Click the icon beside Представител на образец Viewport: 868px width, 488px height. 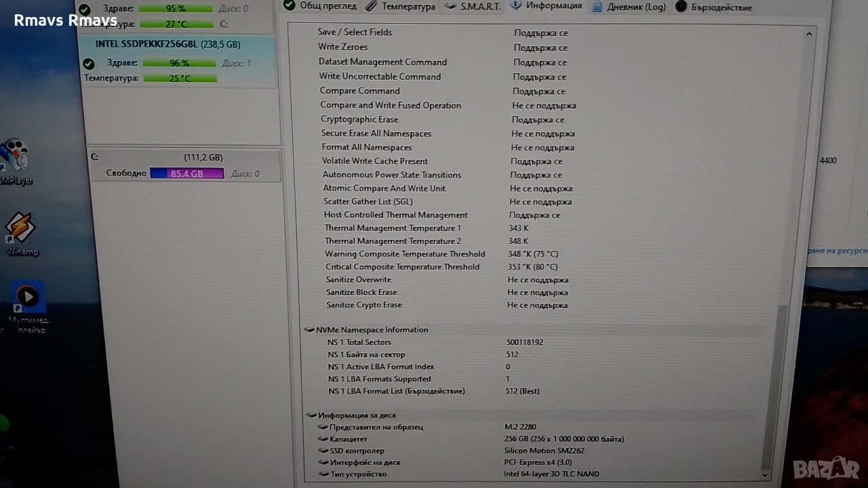click(323, 427)
